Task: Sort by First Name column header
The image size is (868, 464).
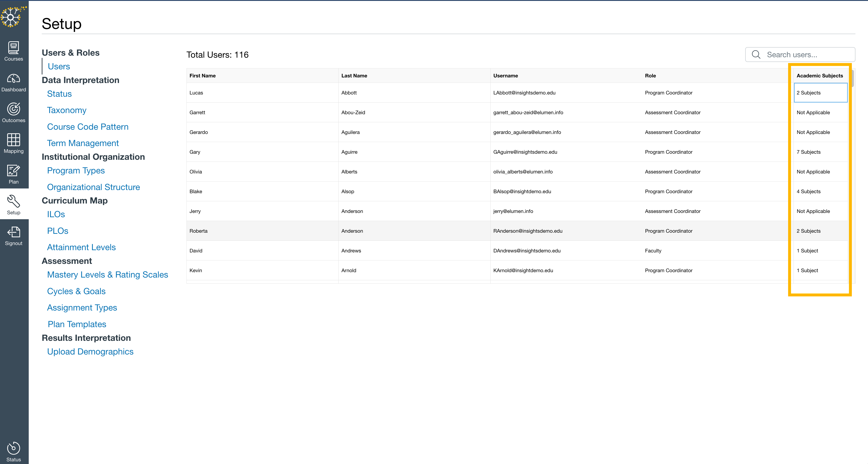Action: (262, 75)
